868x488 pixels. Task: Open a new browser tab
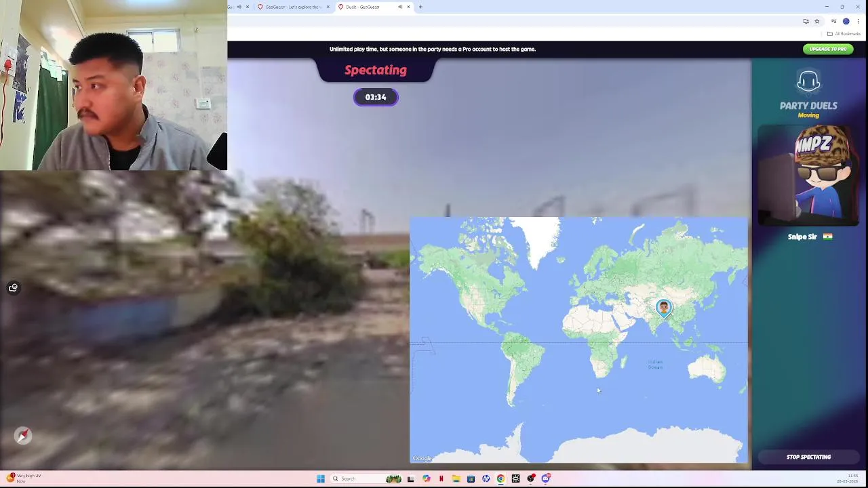point(420,7)
